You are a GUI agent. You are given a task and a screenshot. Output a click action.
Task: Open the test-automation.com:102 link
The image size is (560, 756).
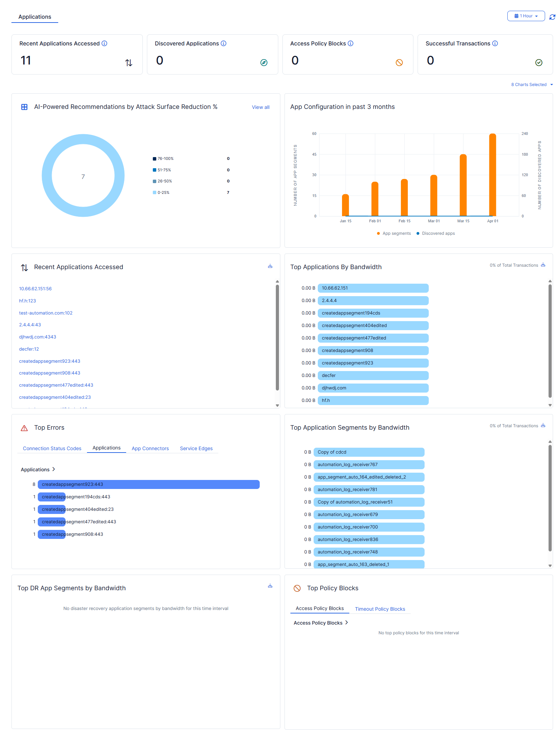46,313
